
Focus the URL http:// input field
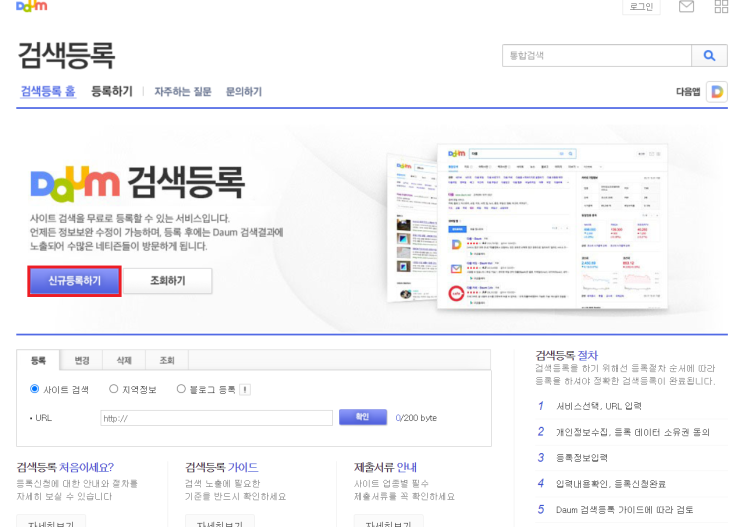pos(217,418)
